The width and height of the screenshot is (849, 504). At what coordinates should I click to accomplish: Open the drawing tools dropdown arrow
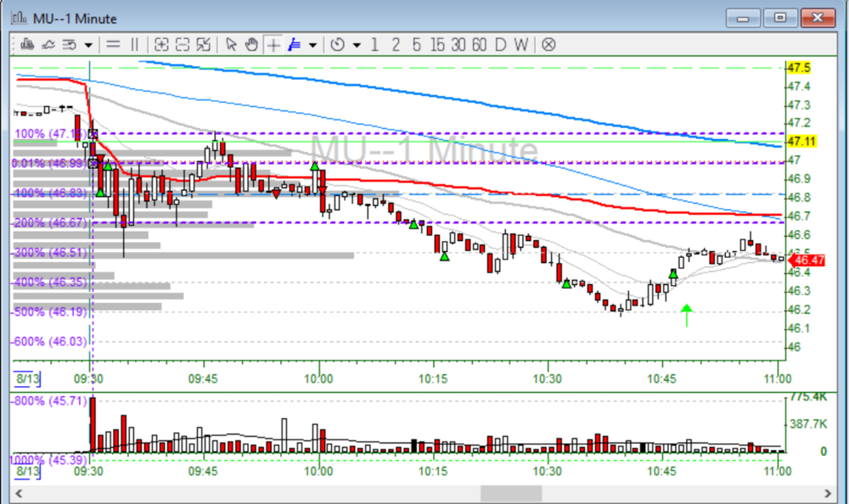click(312, 45)
